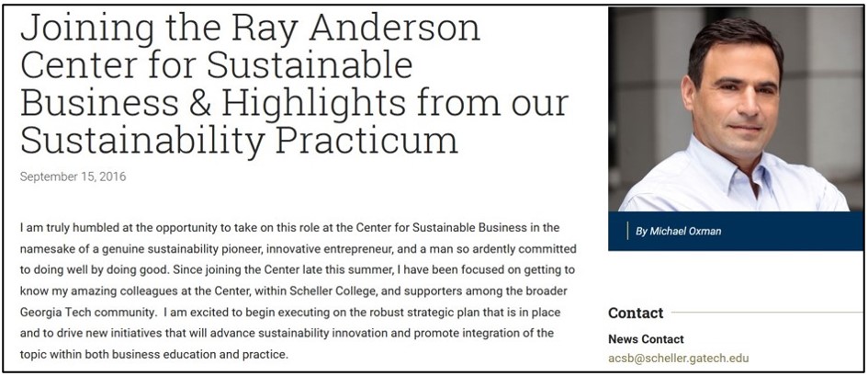Click the paragraph line starting "I am truly humbled"
The width and height of the screenshot is (868, 376).
[x=290, y=228]
